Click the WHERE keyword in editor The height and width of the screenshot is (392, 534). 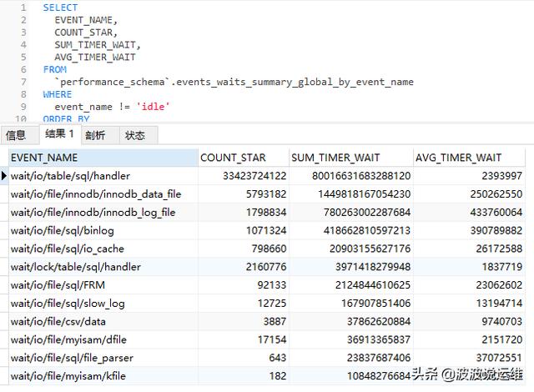tap(58, 94)
